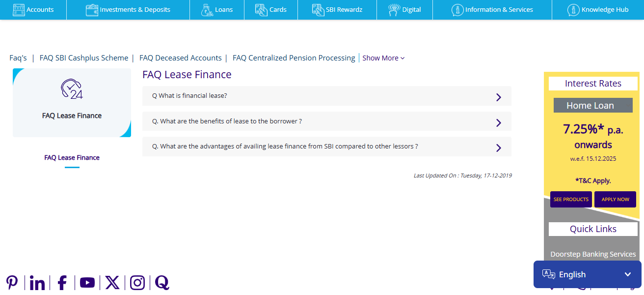Open the X (Twitter) social icon
This screenshot has height=295, width=644.
pos(112,283)
